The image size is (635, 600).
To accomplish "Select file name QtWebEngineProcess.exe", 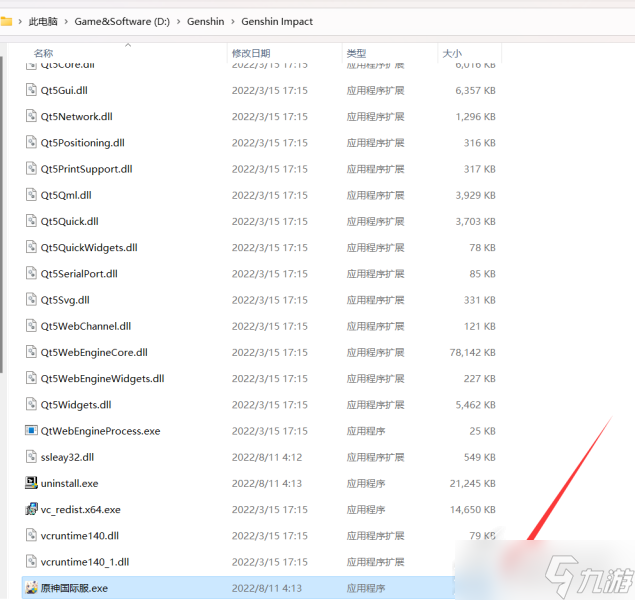I will point(100,431).
